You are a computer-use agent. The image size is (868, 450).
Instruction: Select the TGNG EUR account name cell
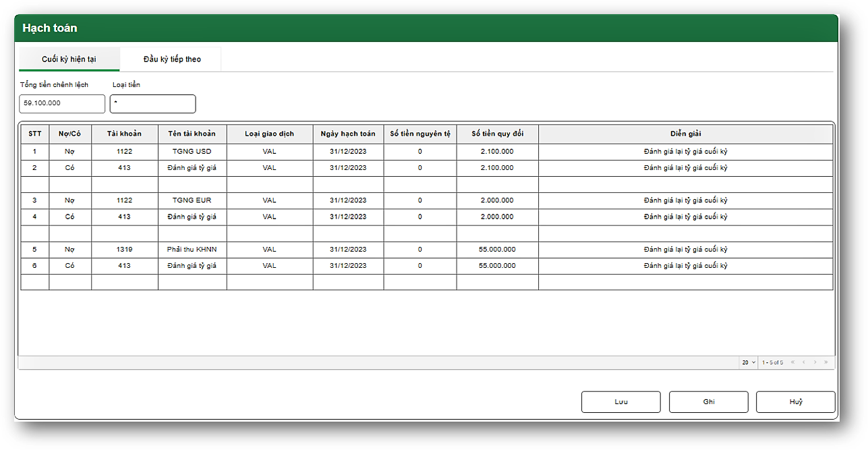192,200
